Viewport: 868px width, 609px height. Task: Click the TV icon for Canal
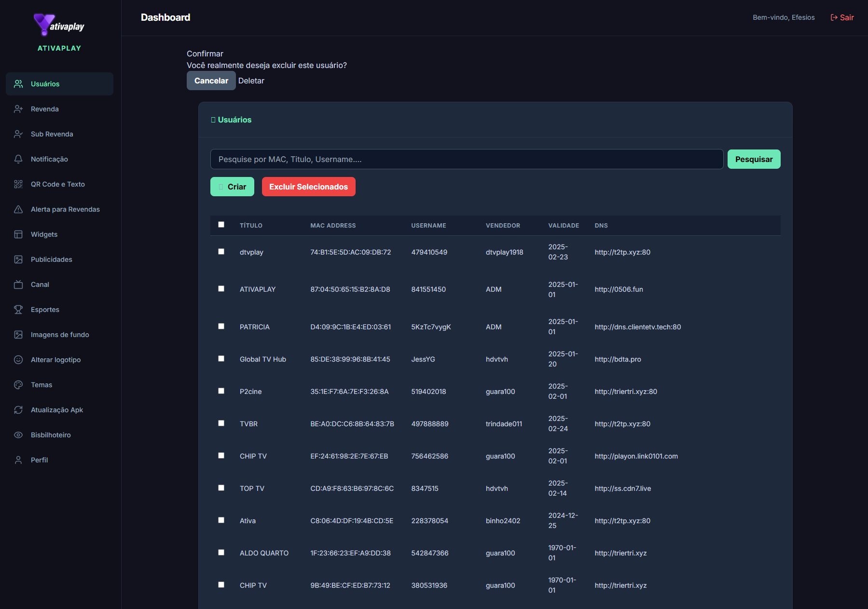tap(18, 284)
